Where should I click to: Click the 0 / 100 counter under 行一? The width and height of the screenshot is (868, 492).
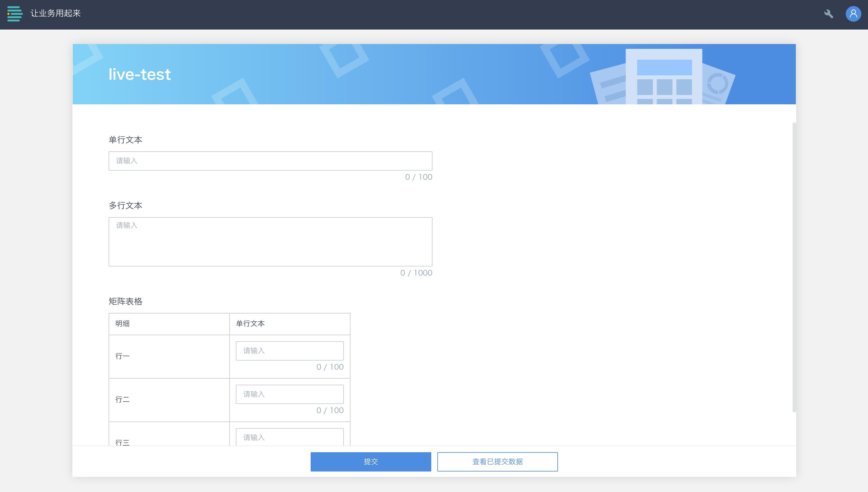coord(330,367)
